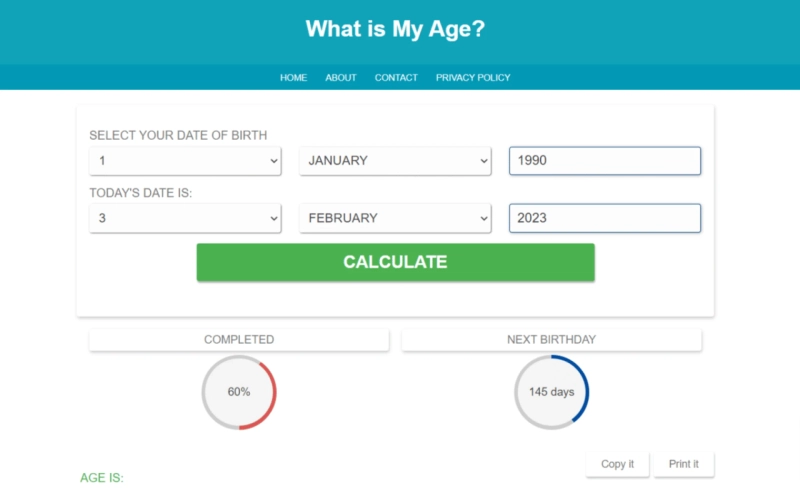Screen dimensions: 800x493
Task: Navigate to the CONTACT page
Action: (396, 78)
